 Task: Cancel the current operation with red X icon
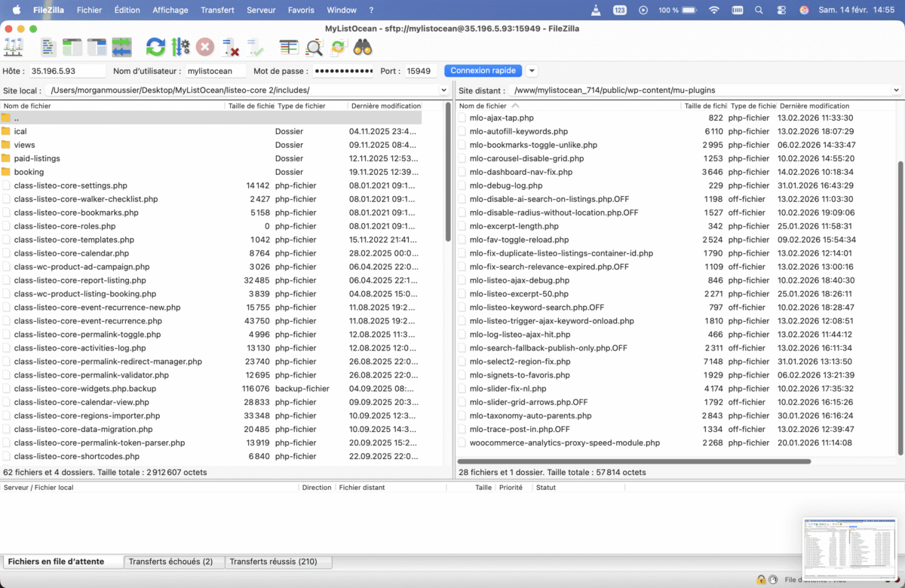pos(205,47)
